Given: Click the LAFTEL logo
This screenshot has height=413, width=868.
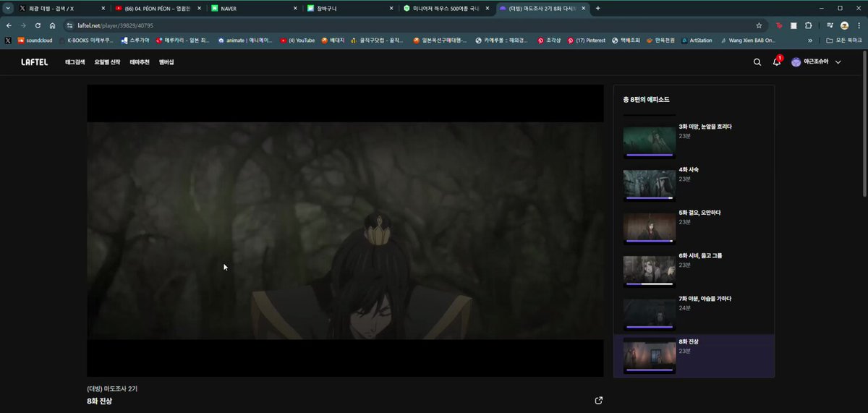Looking at the screenshot, I should (34, 62).
